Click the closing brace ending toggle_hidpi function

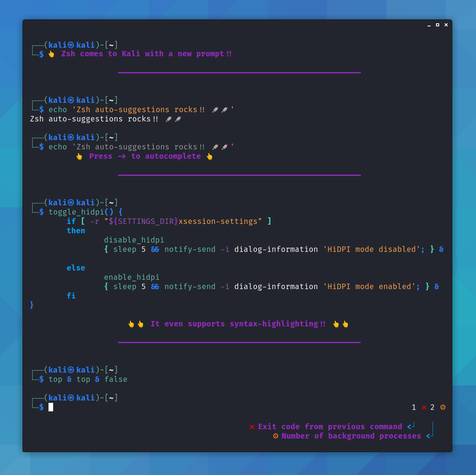coord(32,305)
